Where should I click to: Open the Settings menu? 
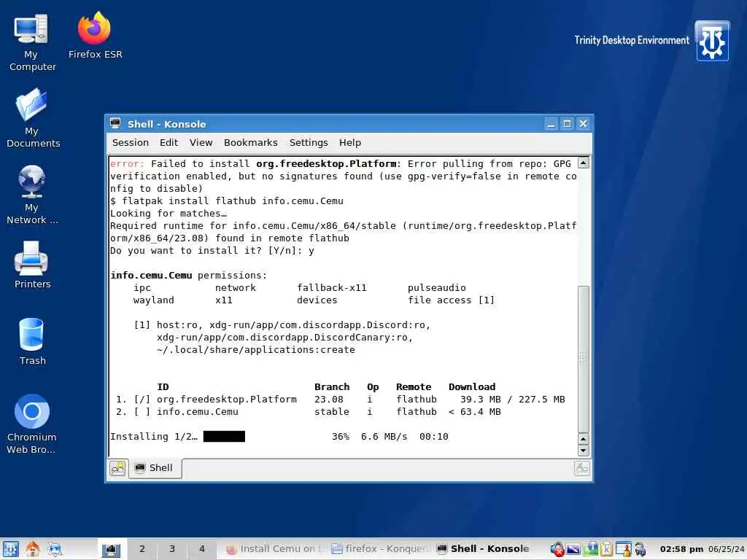[x=309, y=142]
